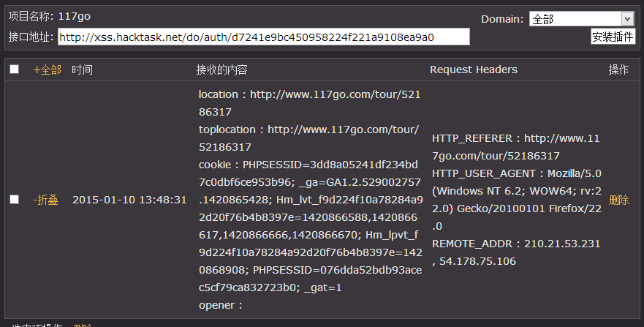Select the 2015-01-10 13:48:31 timestamp cell
Viewport: 644px width, 327px height.
(x=129, y=200)
